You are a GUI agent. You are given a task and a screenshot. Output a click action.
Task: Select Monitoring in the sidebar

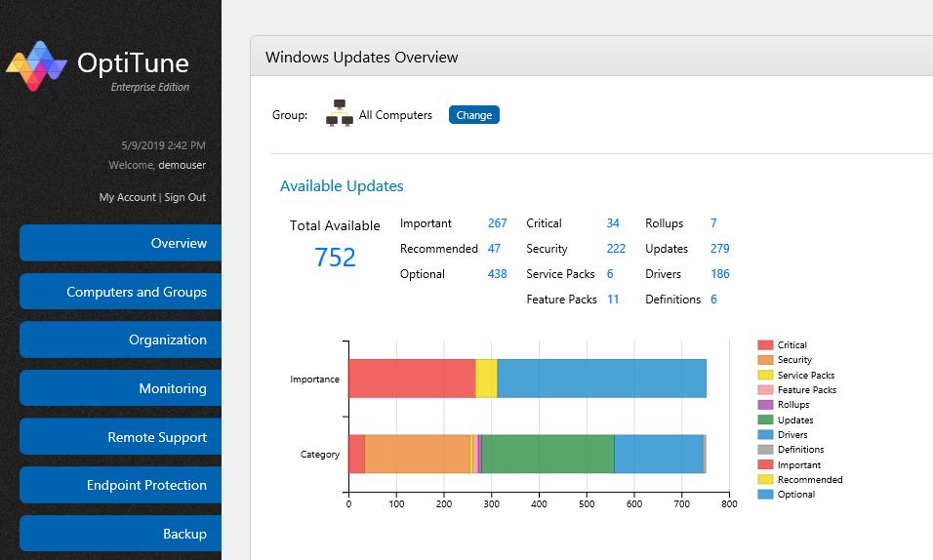pyautogui.click(x=121, y=388)
